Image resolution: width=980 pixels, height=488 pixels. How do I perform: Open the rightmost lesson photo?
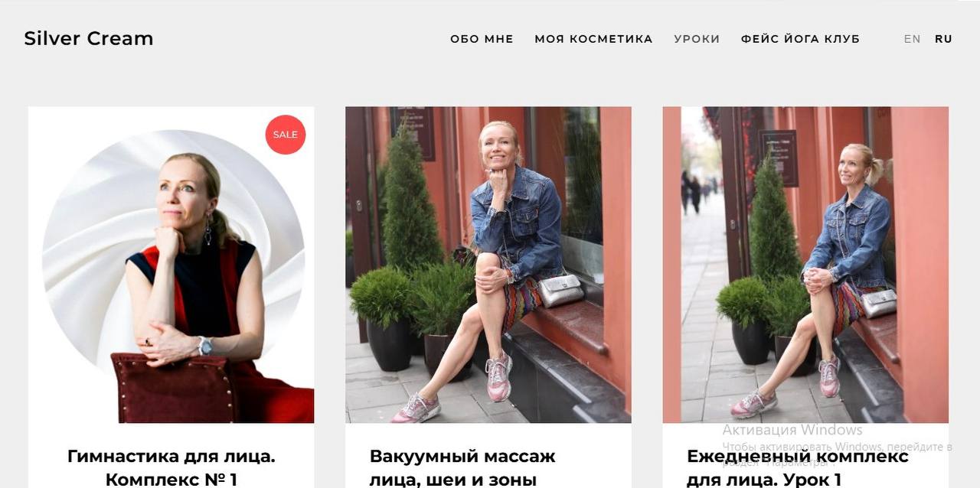point(805,265)
